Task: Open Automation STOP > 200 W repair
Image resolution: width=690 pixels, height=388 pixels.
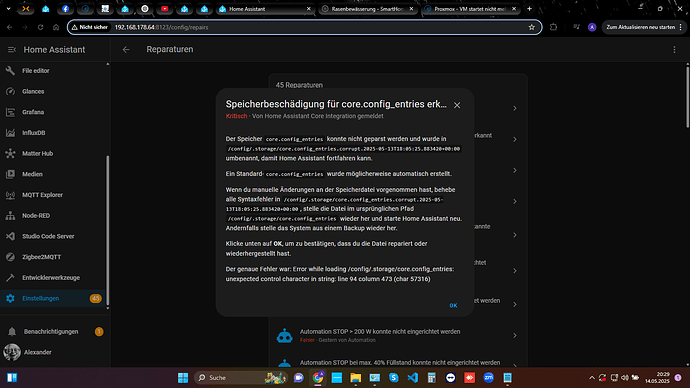Action: [398, 336]
